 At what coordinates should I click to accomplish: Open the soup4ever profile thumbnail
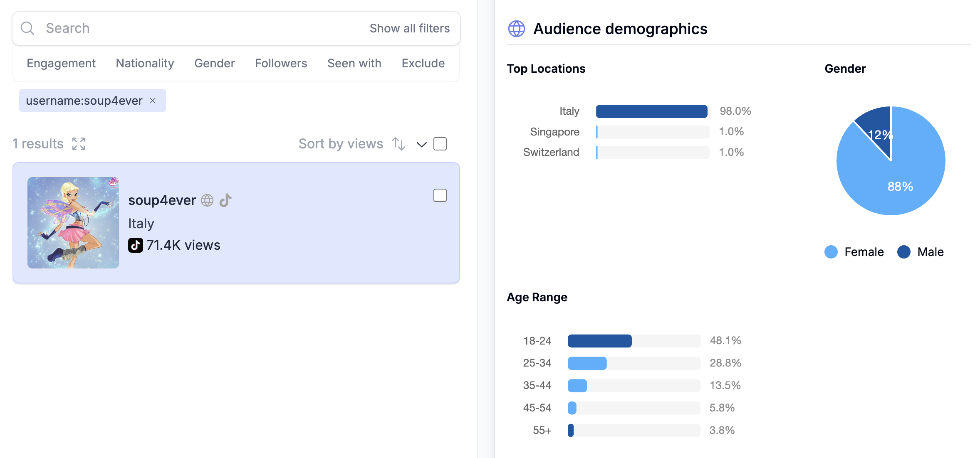coord(73,223)
